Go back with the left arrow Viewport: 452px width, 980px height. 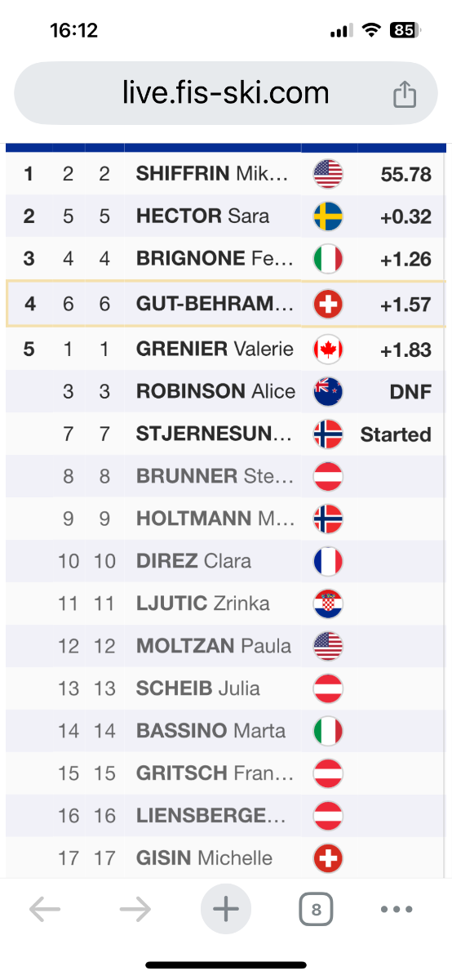pyautogui.click(x=44, y=909)
